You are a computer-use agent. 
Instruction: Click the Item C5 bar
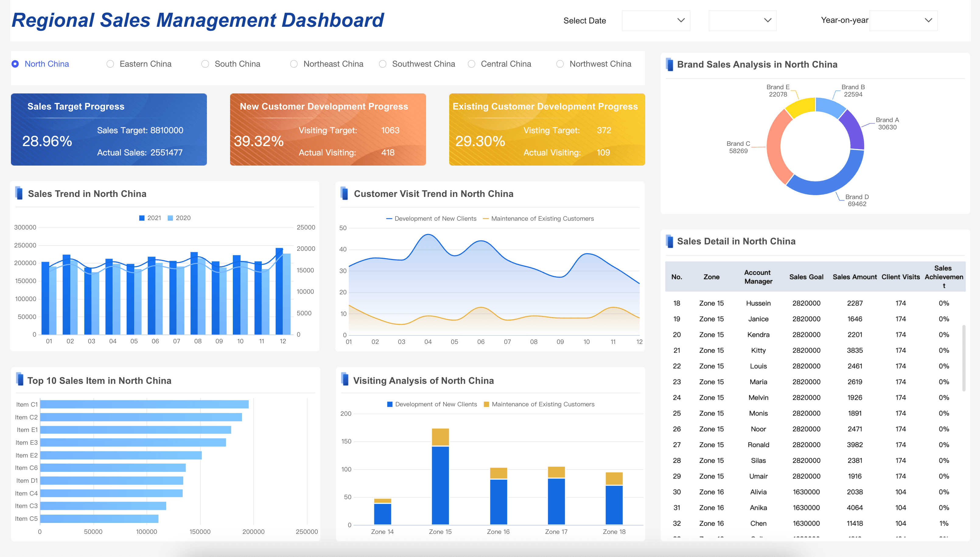99,519
